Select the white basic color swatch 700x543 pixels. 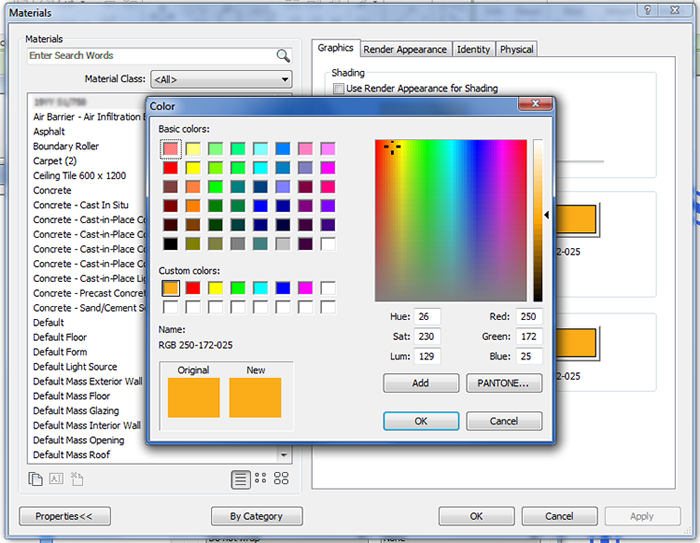328,244
